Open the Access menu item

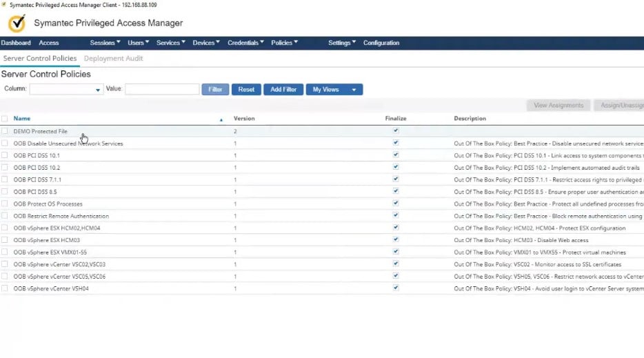click(x=48, y=43)
